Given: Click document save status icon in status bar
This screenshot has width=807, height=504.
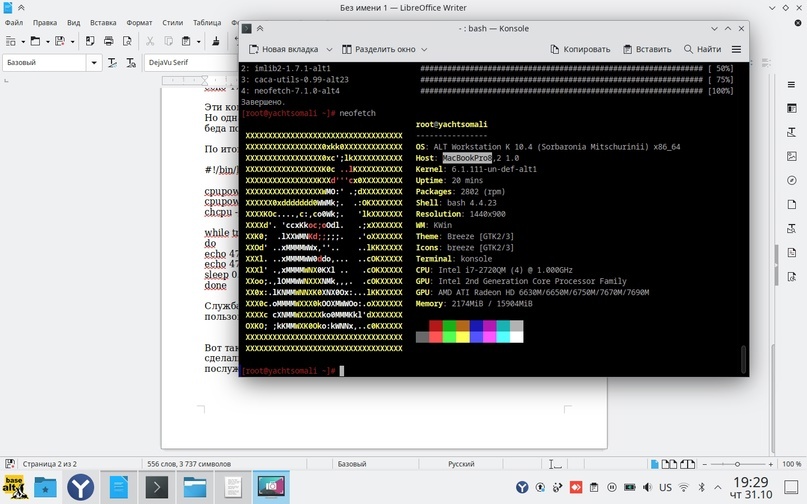Looking at the screenshot, I should tap(9, 464).
